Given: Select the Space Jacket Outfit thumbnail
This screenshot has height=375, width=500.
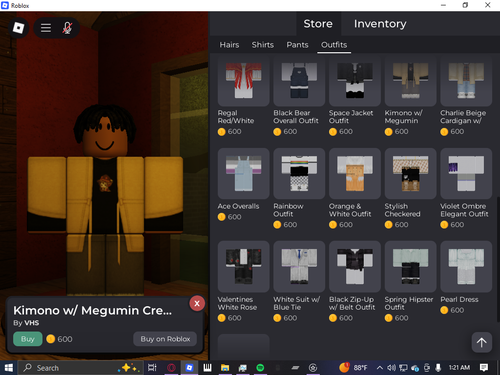Looking at the screenshot, I should (355, 81).
